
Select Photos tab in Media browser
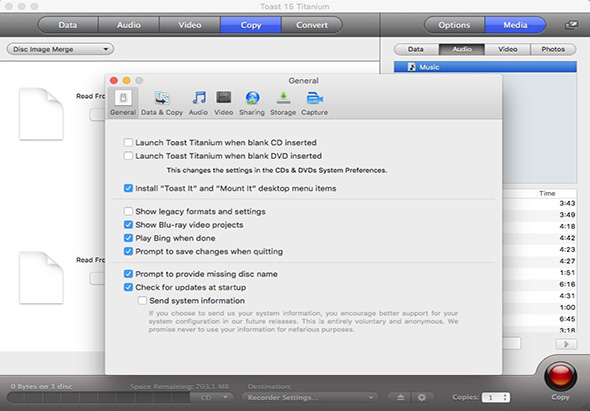[x=553, y=49]
